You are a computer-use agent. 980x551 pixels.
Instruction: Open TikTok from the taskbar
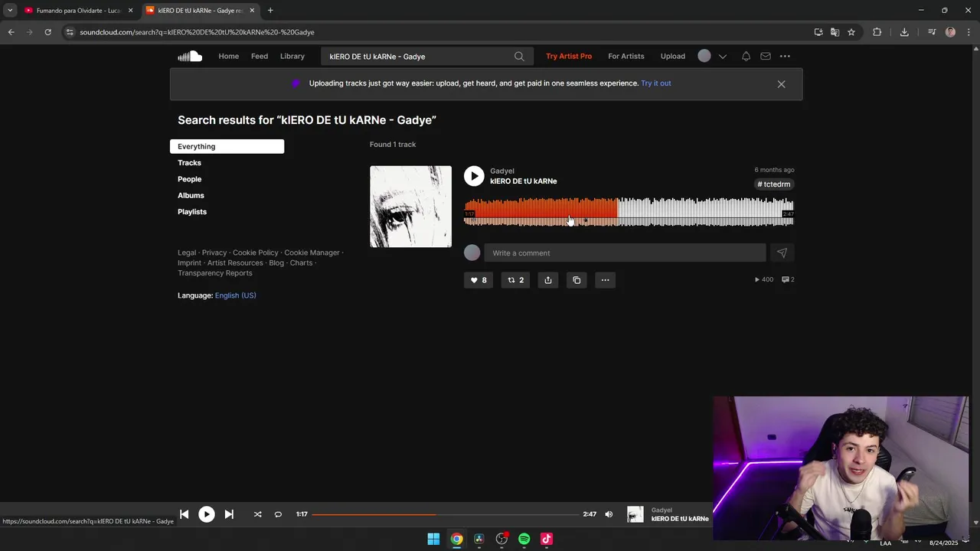tap(547, 539)
